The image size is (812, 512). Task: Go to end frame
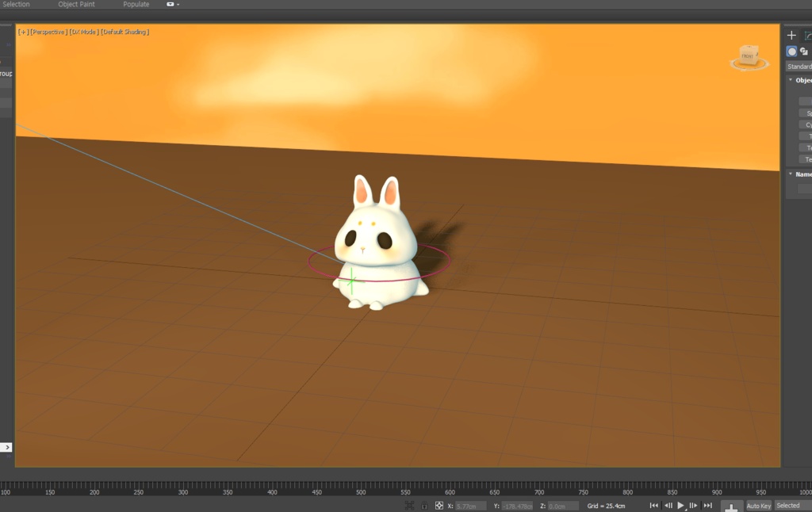(707, 506)
